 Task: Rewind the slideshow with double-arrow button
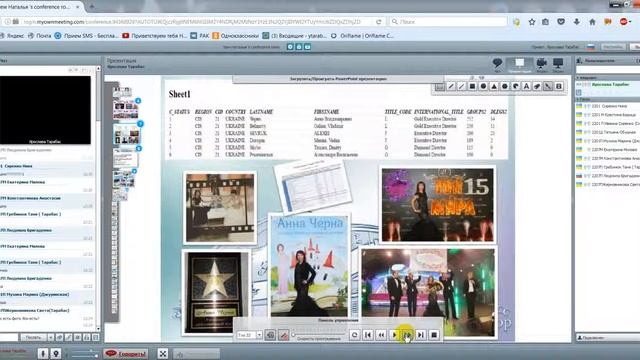tap(381, 335)
